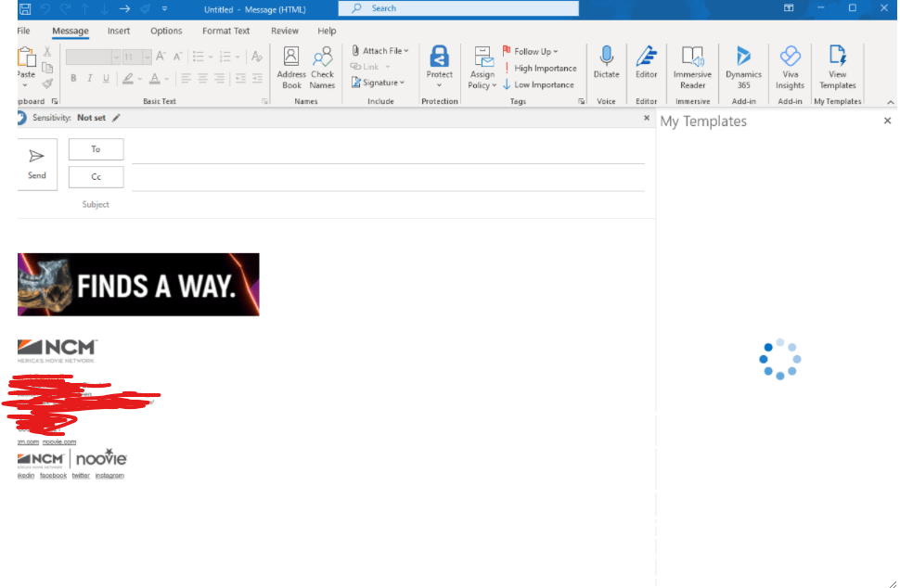Activate the Format Painter brush
The height and width of the screenshot is (588, 900).
point(47,84)
